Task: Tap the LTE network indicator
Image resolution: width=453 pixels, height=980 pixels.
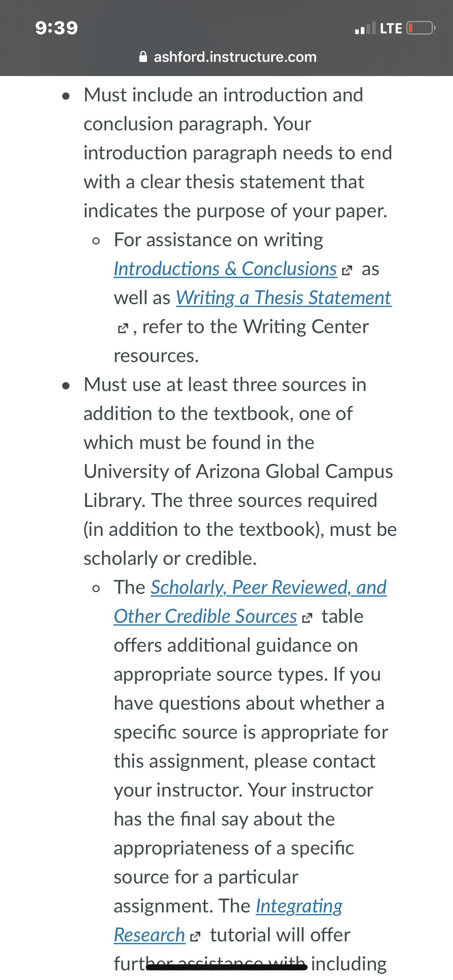Action: click(391, 29)
